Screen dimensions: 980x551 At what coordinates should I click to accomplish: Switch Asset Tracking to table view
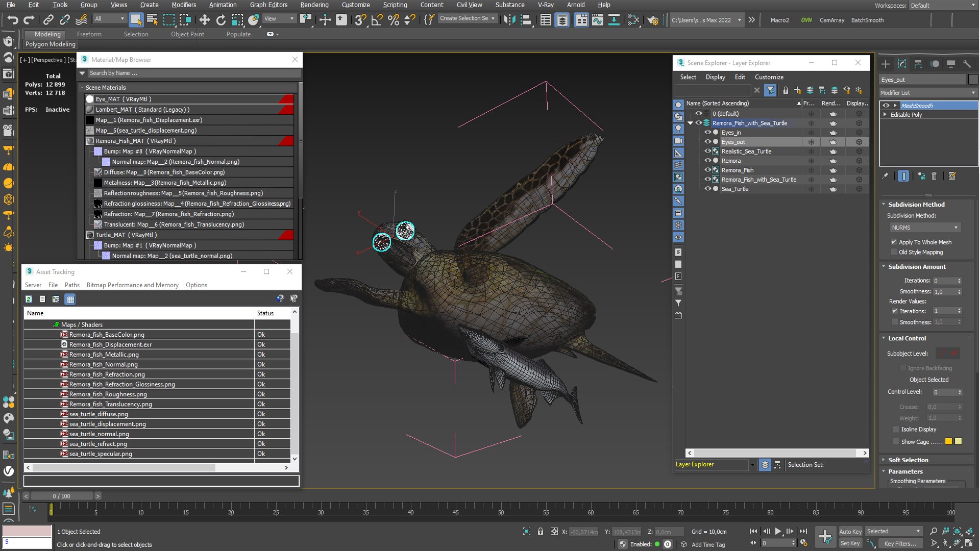click(x=70, y=299)
